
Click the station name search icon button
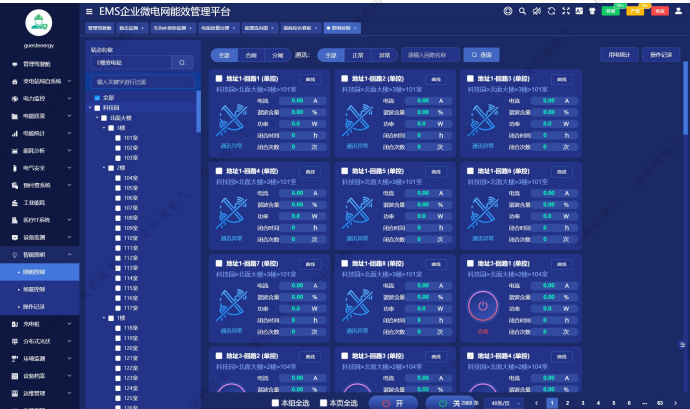[x=182, y=62]
